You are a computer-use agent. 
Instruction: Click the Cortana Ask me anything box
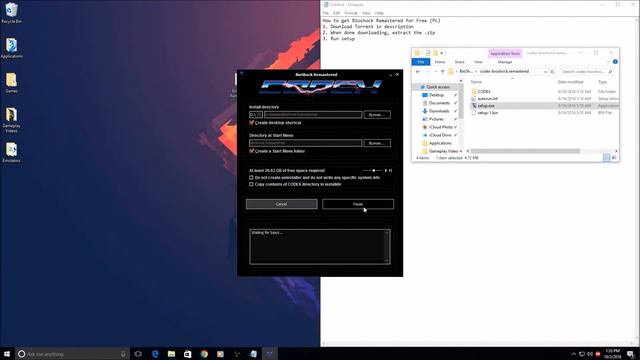click(x=72, y=354)
